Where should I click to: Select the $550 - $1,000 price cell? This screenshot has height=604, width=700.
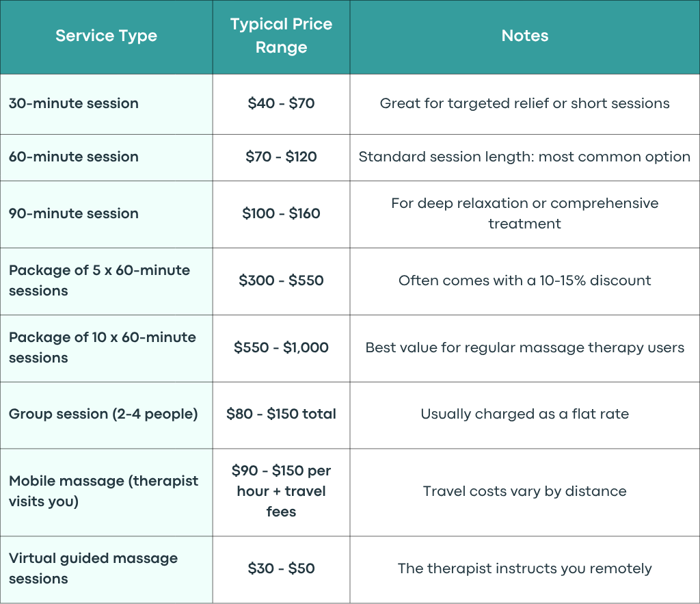click(281, 347)
